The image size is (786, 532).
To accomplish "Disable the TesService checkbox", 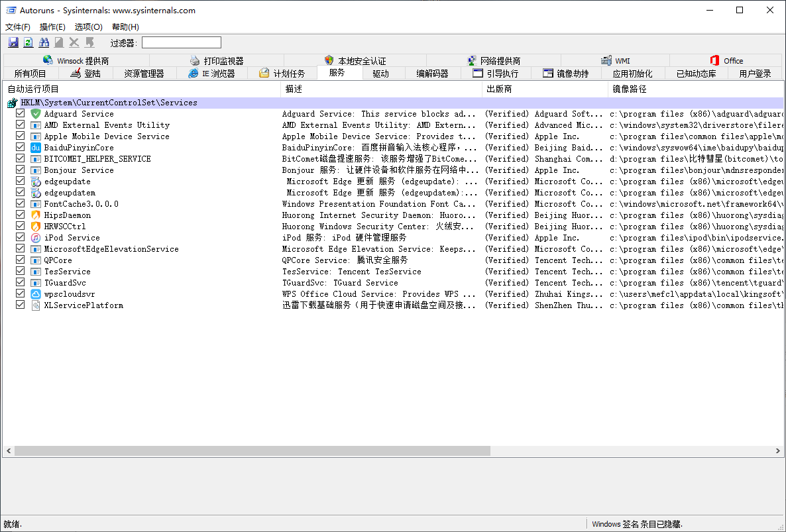I will [20, 271].
